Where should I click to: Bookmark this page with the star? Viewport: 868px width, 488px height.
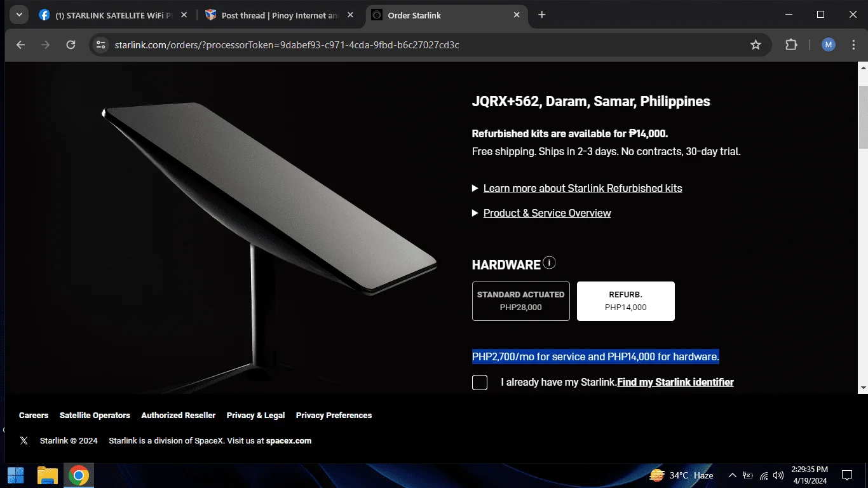[756, 44]
